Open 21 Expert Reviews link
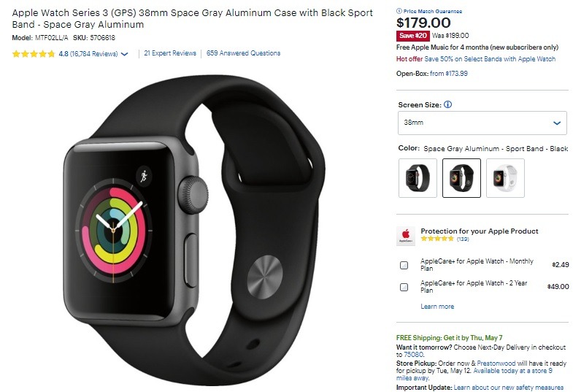Viewport: 573px width, 392px height. (x=170, y=53)
